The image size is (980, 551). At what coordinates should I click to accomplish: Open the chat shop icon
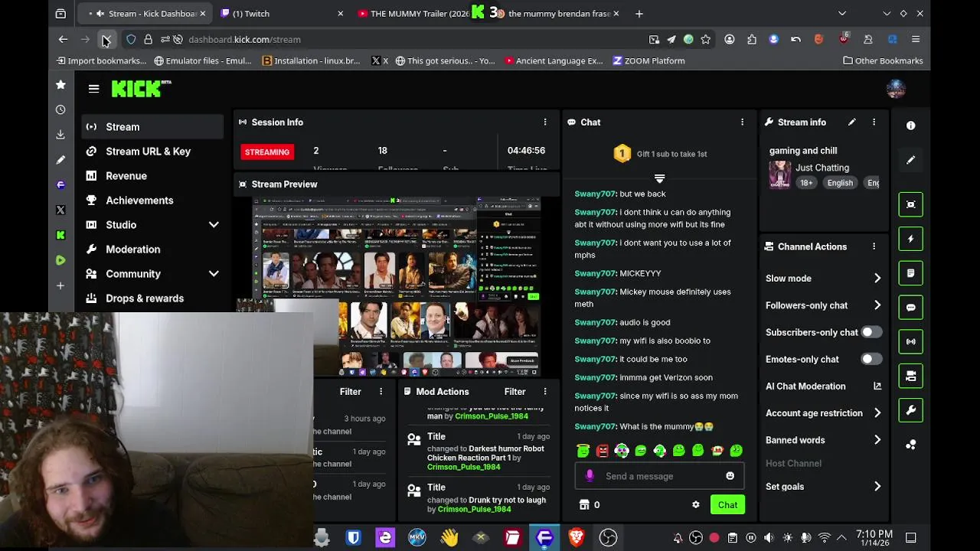(x=584, y=505)
